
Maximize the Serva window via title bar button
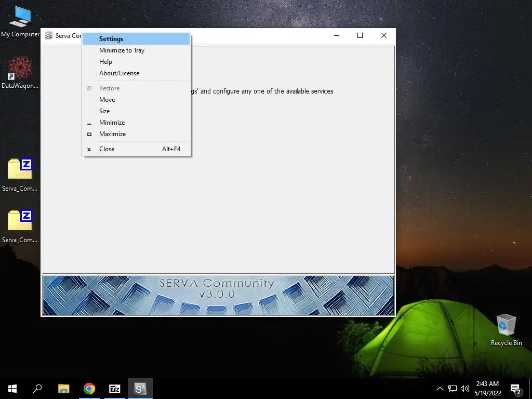pos(360,35)
